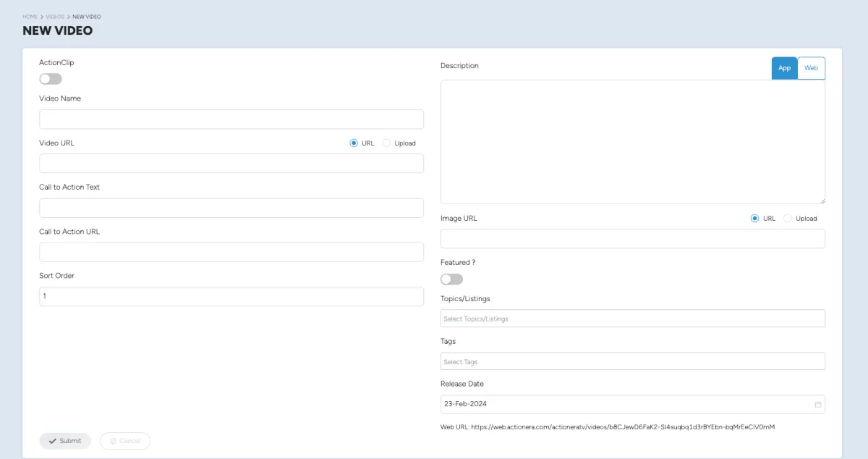Click the NEW VIDEO breadcrumb item
This screenshot has height=459, width=868.
pyautogui.click(x=87, y=16)
